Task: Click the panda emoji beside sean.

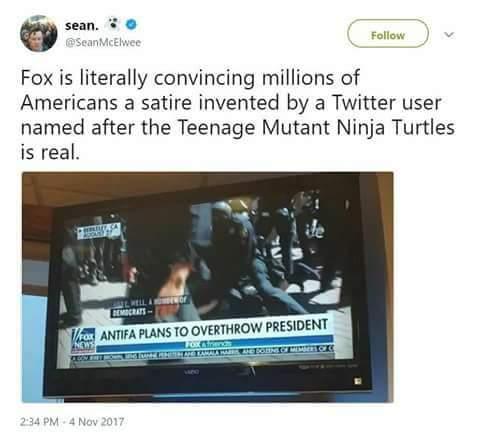Action: (x=113, y=24)
